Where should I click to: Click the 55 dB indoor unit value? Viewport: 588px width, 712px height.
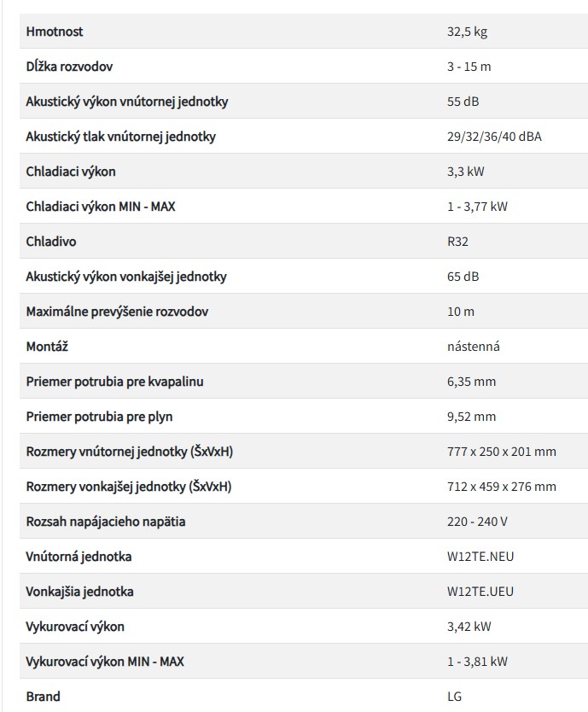[x=463, y=102]
